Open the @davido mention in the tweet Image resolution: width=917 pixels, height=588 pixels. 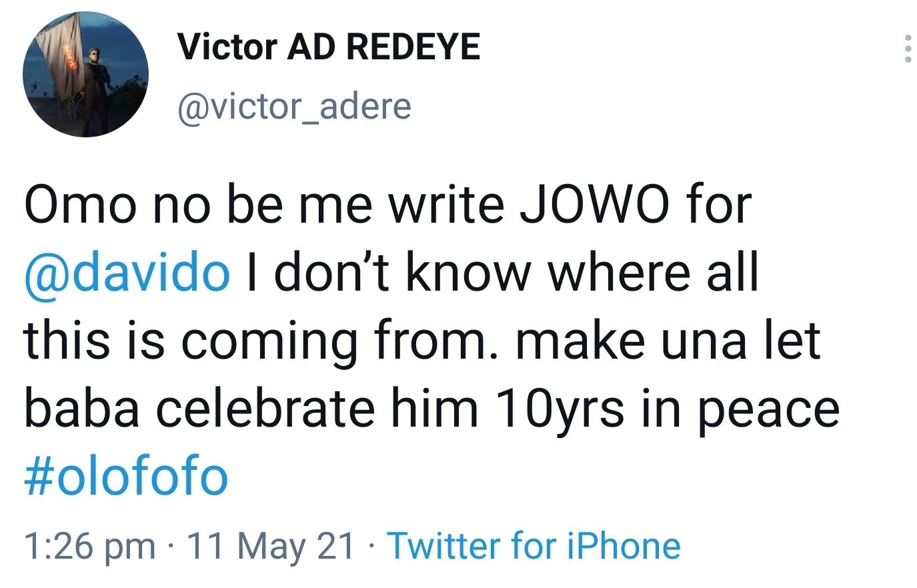[x=127, y=272]
